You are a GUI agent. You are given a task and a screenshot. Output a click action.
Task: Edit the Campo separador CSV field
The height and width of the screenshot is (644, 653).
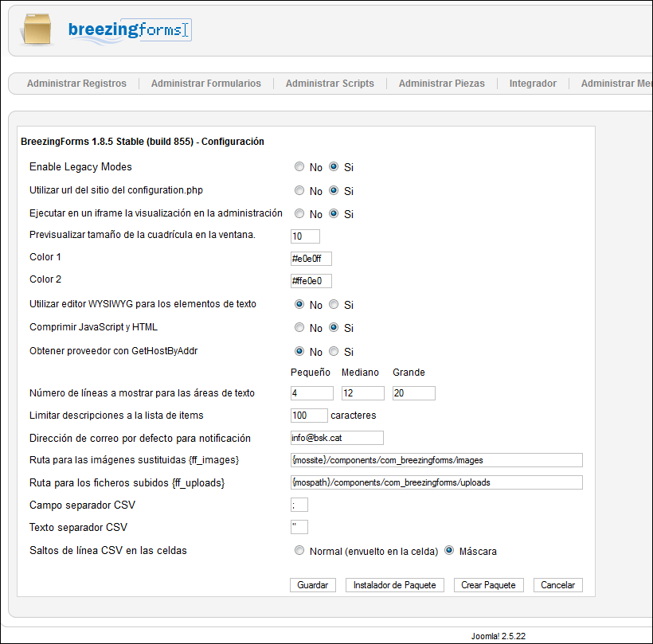[299, 505]
